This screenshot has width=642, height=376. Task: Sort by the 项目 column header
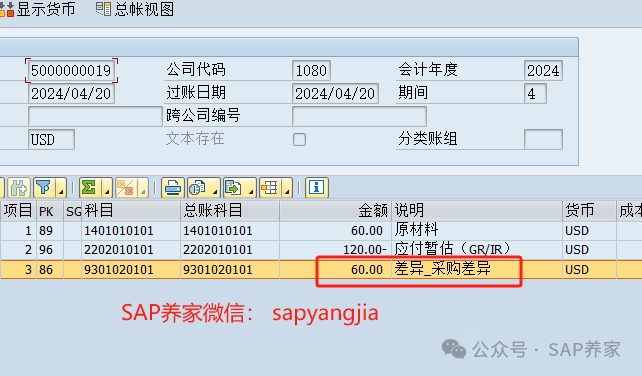[18, 211]
